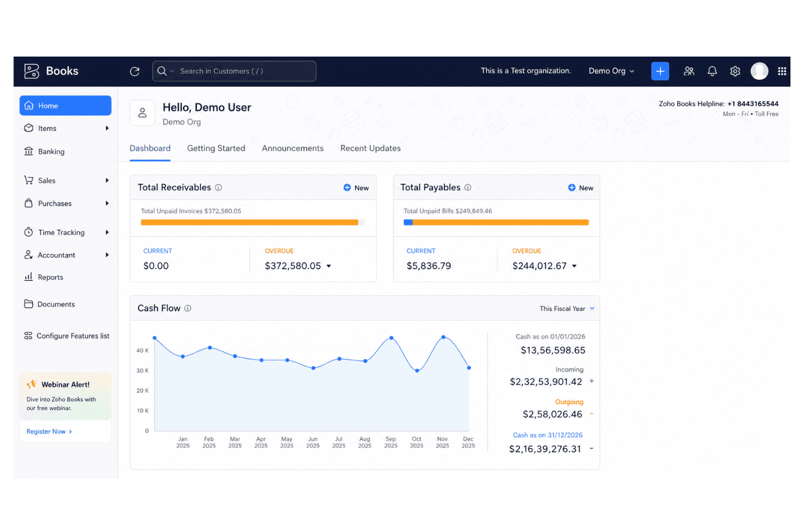The height and width of the screenshot is (532, 798).
Task: Click the magnifier search icon
Action: 162,71
